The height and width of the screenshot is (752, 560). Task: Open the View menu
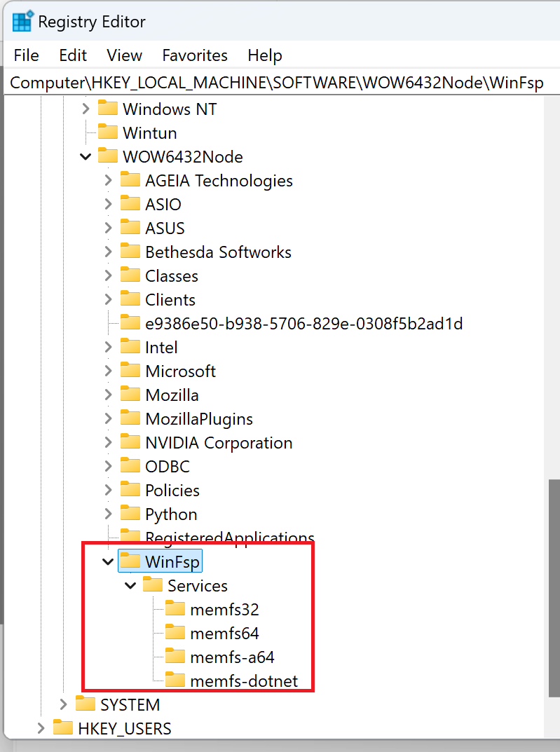[x=124, y=55]
